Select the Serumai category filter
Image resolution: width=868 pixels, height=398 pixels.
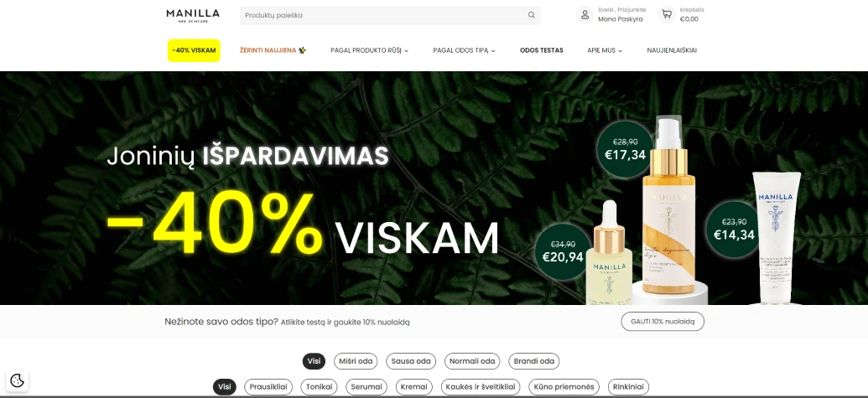tap(366, 387)
